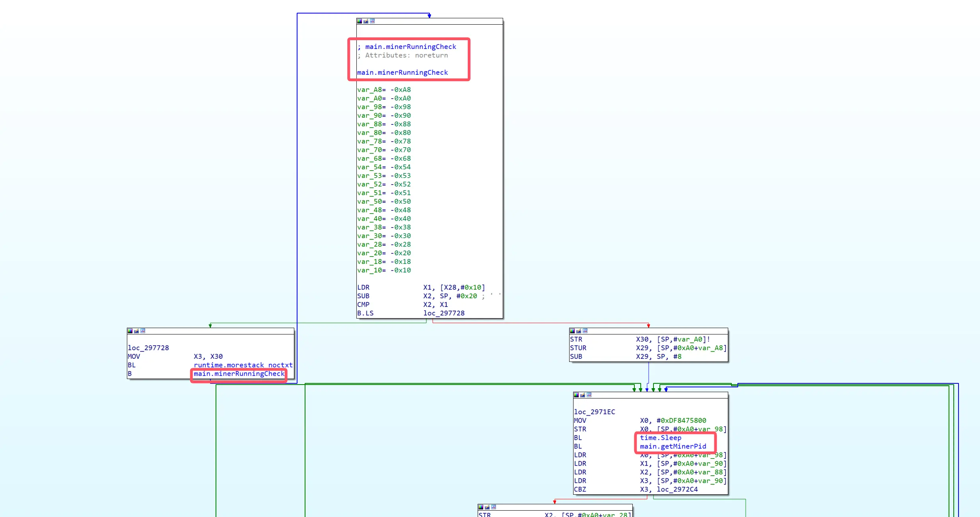Viewport: 980px width, 517px height.
Task: Click the color icon on the loc_297728 node
Action: pos(130,331)
